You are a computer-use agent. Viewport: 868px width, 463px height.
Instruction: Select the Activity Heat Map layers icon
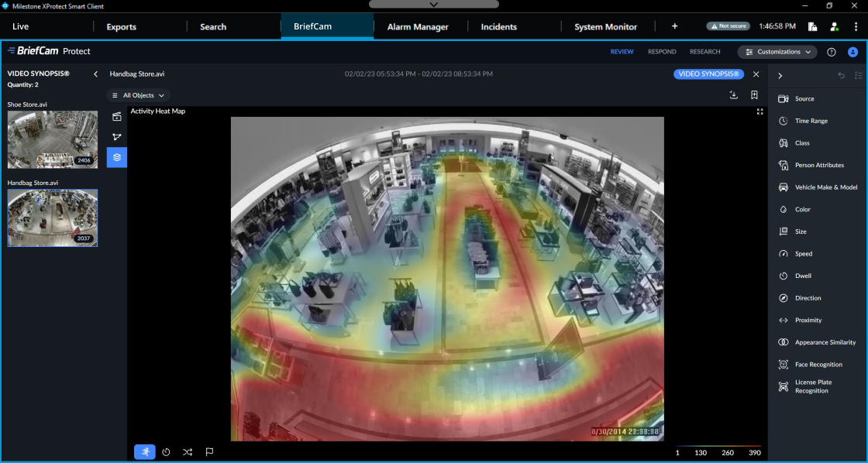pos(117,157)
